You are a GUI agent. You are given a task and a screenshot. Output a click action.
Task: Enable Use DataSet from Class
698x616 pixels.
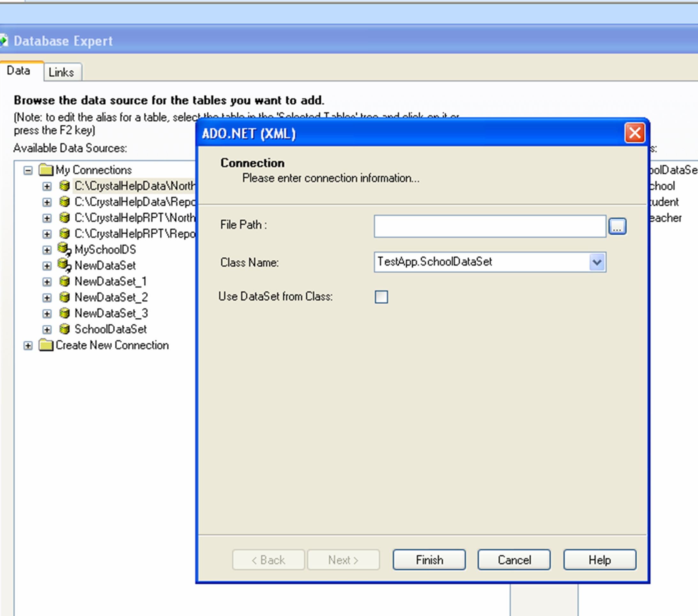click(x=381, y=297)
